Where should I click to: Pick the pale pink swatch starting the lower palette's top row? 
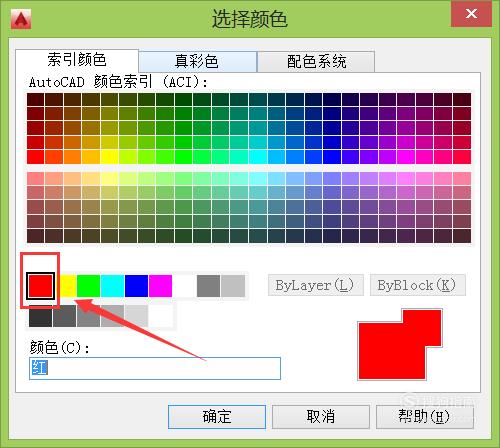(36, 178)
